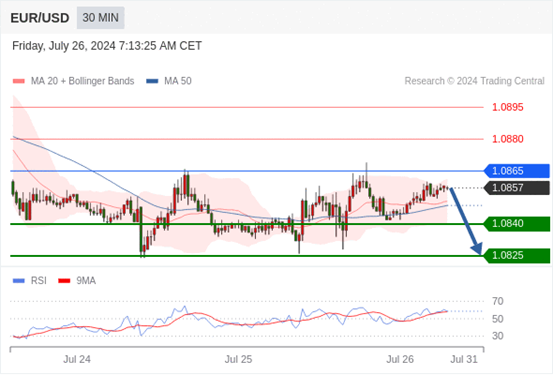The image size is (553, 375).
Task: Select the red 1.0895 resistance label
Action: [508, 107]
